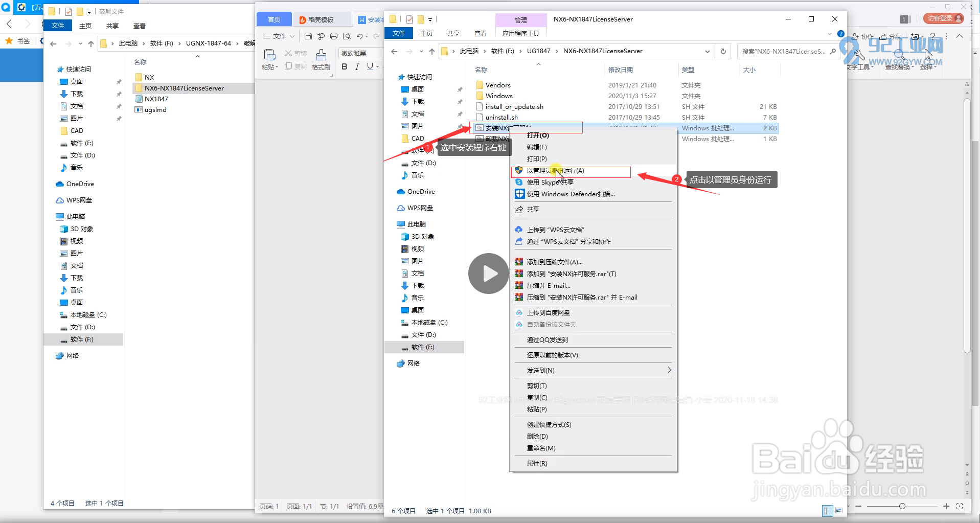
Task: Click the properties checkmark icon in LicenseServer titlebar
Action: point(409,19)
